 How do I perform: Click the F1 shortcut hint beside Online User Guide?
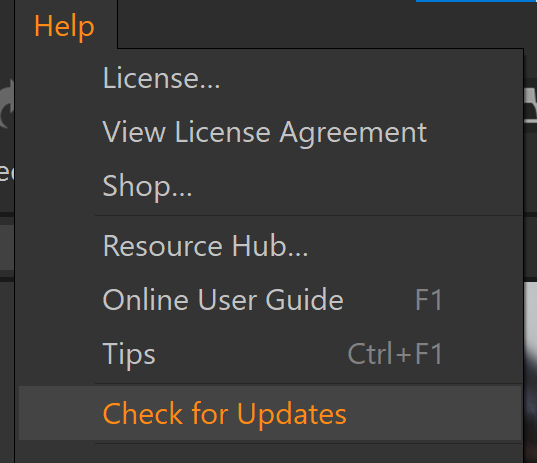tap(429, 300)
